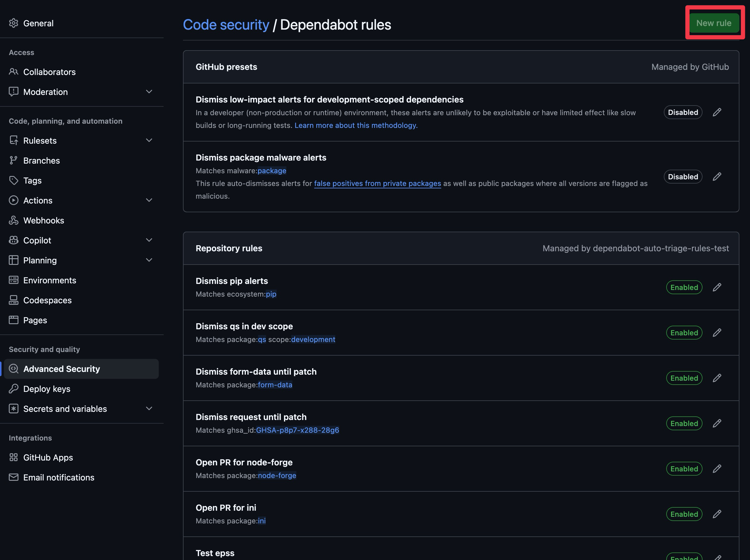Follow the Code security breadcrumb link

(226, 25)
